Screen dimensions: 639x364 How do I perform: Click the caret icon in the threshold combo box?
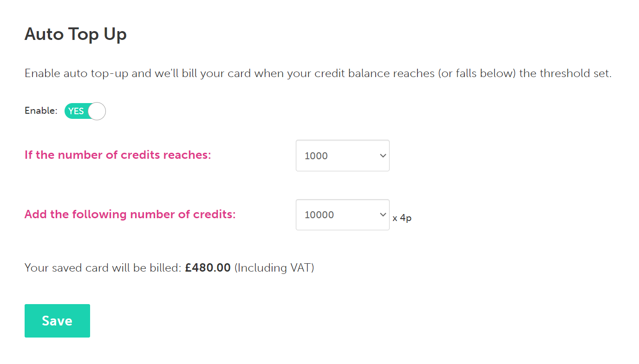pos(383,156)
